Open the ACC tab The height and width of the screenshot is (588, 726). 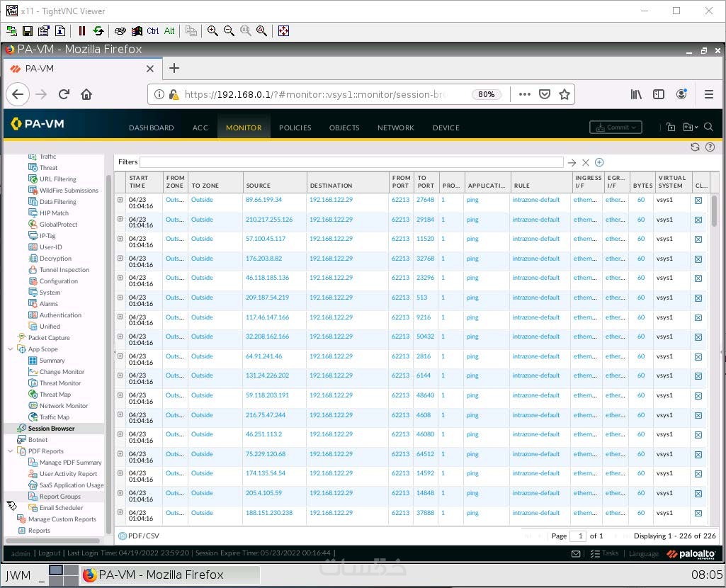click(x=200, y=128)
